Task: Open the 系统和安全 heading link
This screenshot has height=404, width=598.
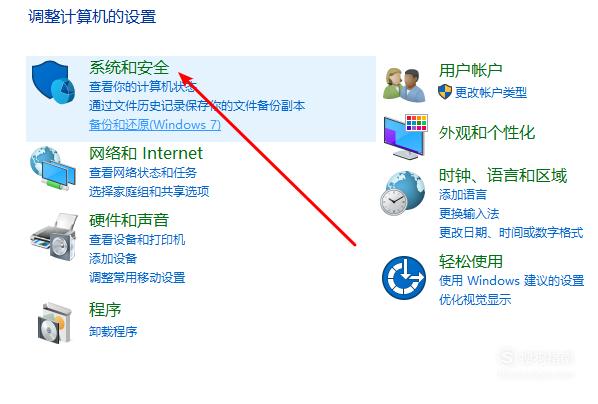Action: pos(129,68)
